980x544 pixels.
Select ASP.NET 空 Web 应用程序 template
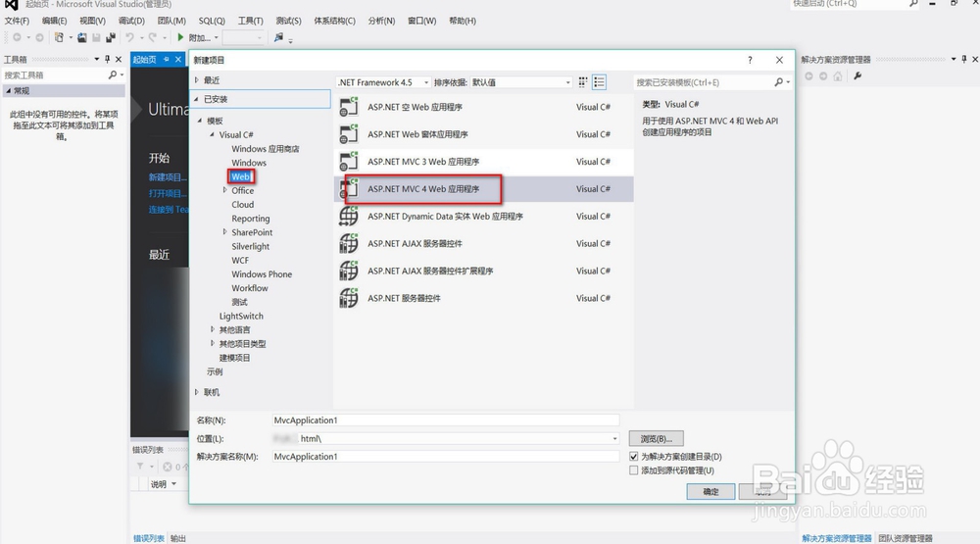click(484, 107)
